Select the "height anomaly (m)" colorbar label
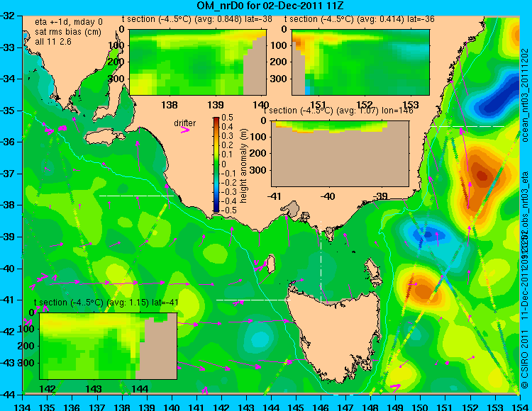Viewport: 532px width, 411px height. pos(243,166)
